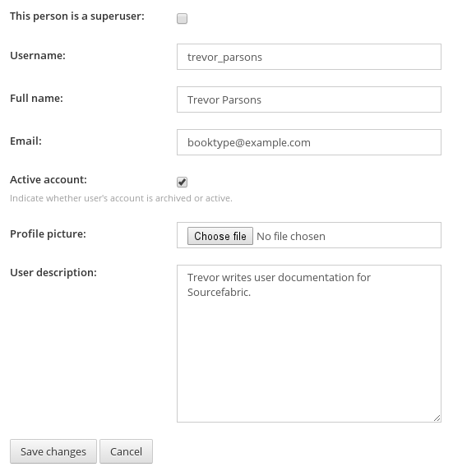Click inside the User description text area
This screenshot has height=476, width=453.
pos(309,344)
